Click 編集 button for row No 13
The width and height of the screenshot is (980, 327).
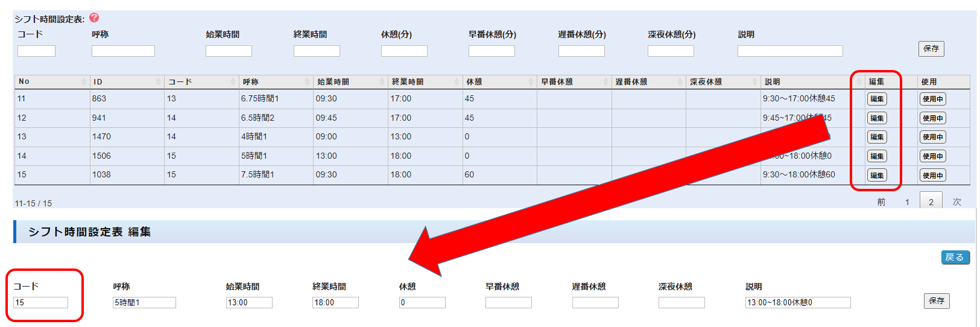click(x=876, y=137)
